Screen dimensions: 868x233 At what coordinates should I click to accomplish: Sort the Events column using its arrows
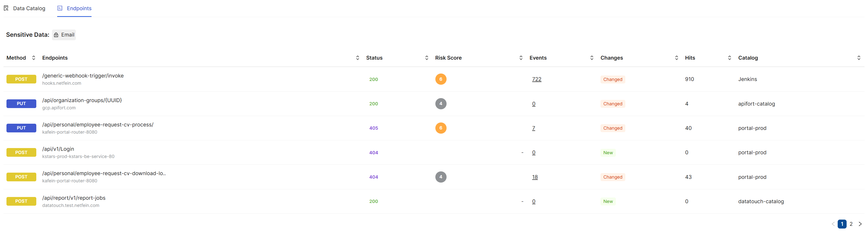(x=592, y=58)
